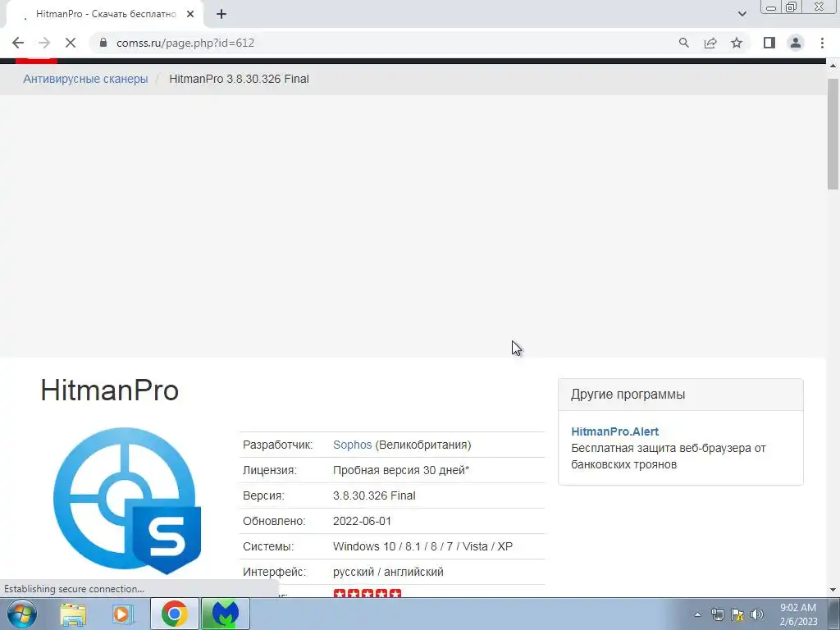The image size is (840, 630).
Task: Click the Лицензия label
Action: point(269,470)
